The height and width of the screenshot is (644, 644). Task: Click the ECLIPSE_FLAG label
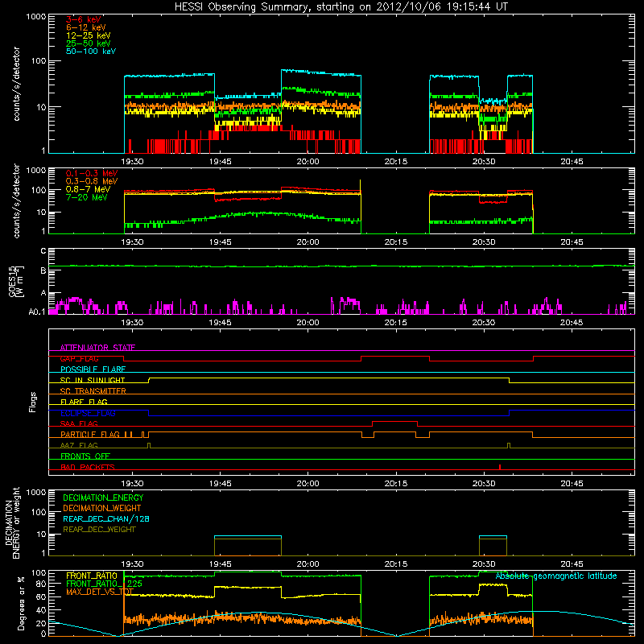click(x=88, y=413)
